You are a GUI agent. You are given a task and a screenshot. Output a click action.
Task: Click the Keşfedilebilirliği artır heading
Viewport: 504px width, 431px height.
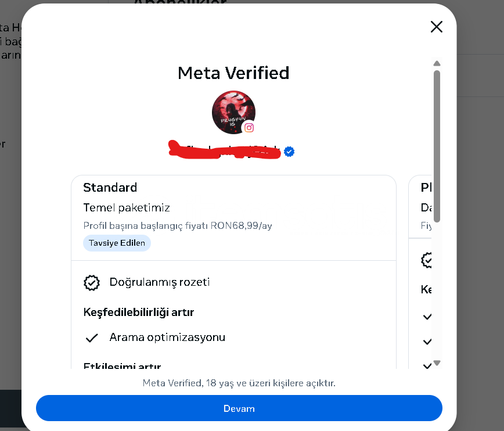138,312
